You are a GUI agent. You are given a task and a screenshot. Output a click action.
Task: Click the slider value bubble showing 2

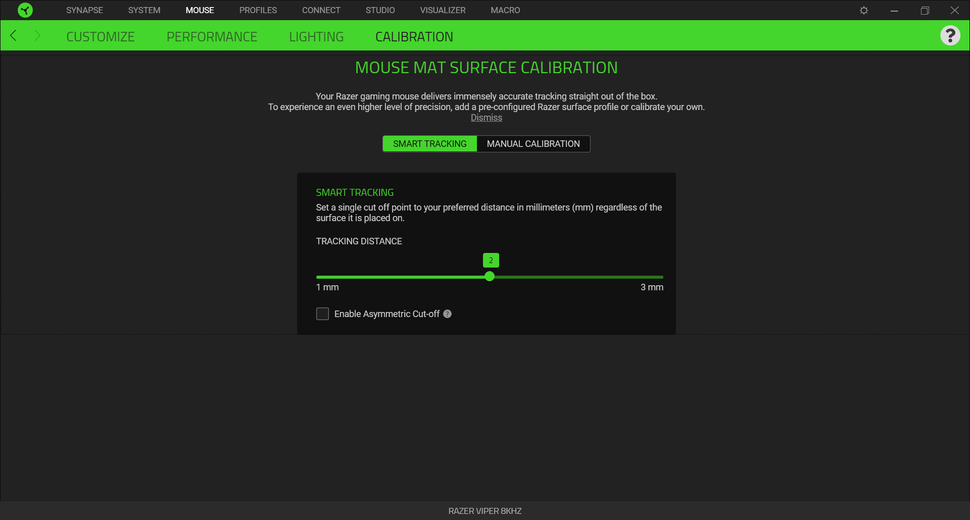(x=491, y=260)
